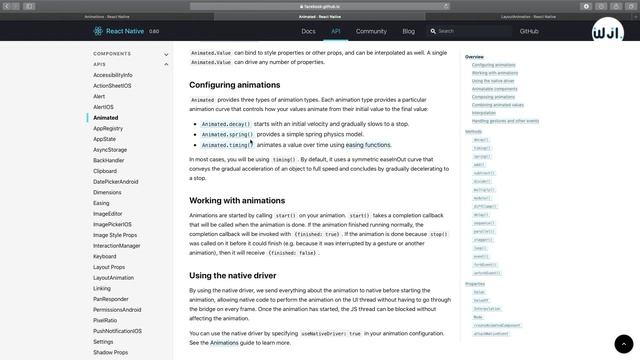Open InteractionManager in the sidebar

[x=116, y=246]
